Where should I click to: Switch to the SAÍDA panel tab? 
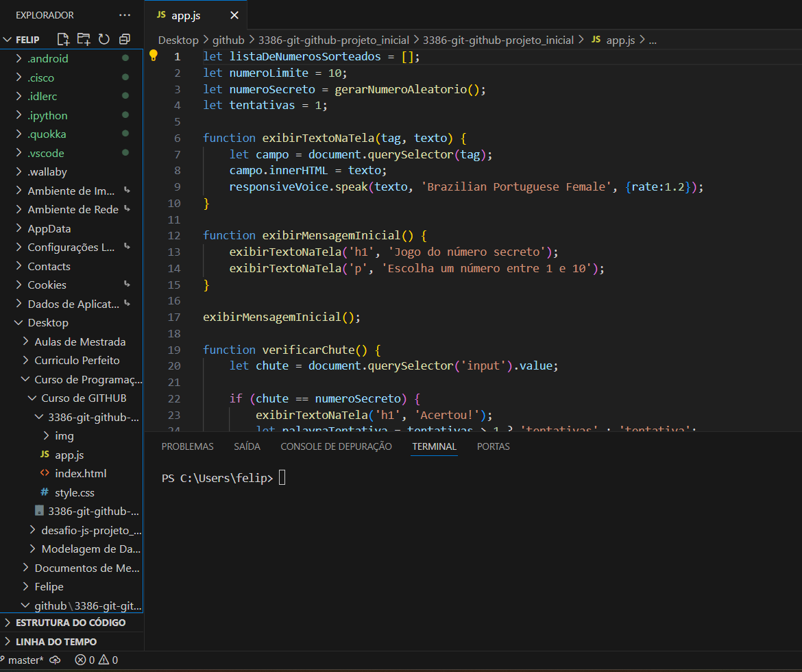click(x=247, y=446)
